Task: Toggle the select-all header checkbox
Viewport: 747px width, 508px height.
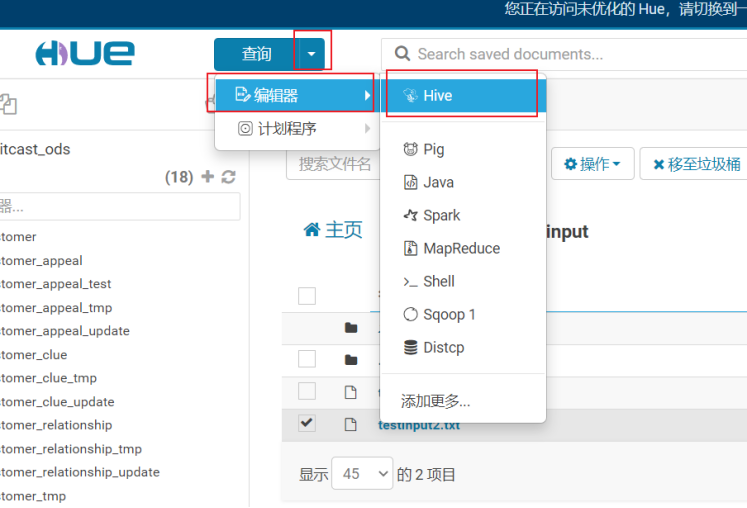Action: pyautogui.click(x=307, y=296)
